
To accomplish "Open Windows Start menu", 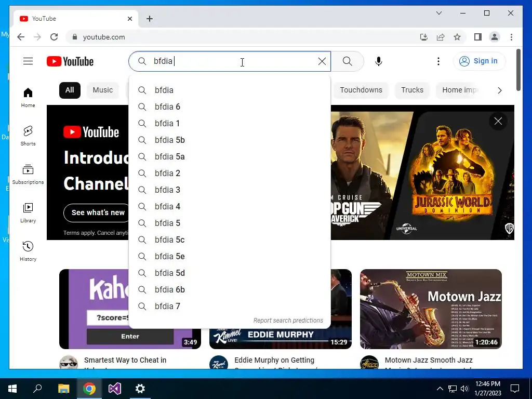I will pos(12,389).
